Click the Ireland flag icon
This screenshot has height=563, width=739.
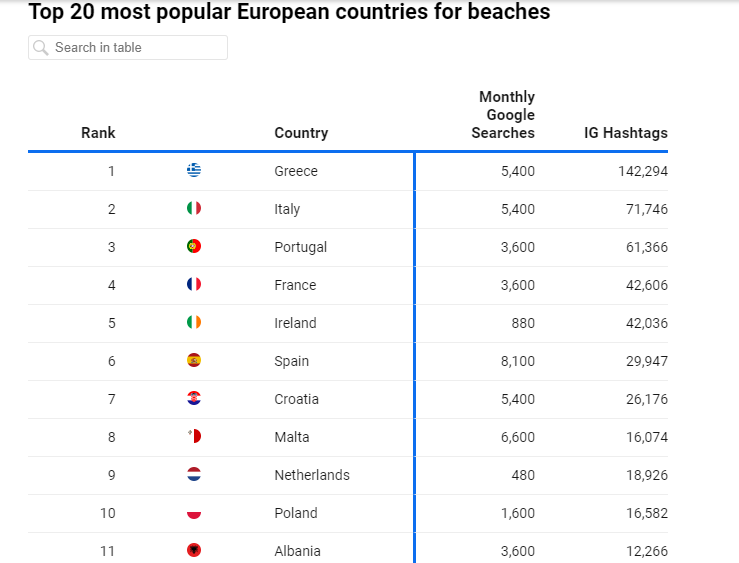[x=194, y=323]
